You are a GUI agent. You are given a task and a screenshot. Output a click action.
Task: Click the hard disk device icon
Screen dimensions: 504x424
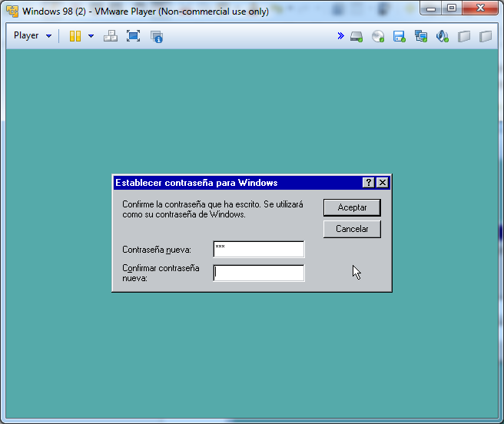pos(356,36)
